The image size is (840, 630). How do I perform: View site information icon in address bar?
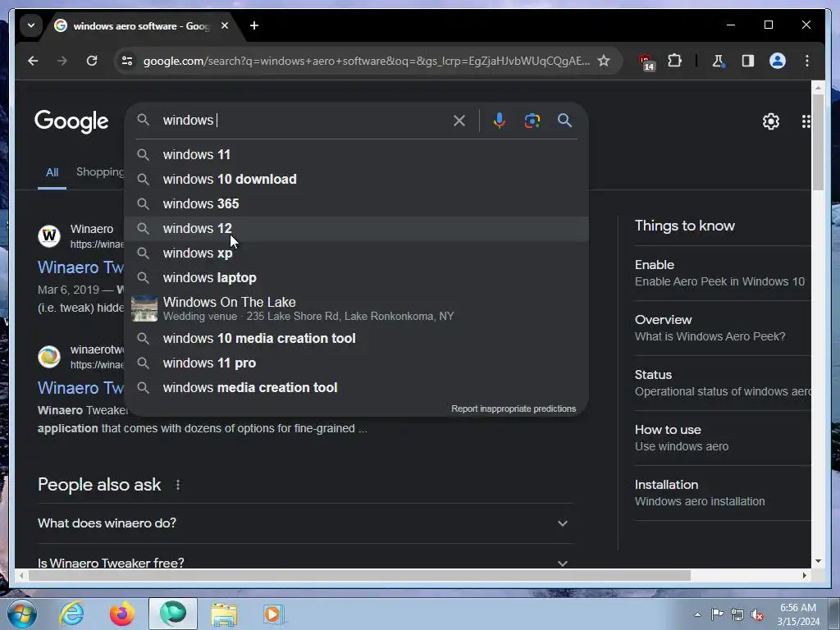(x=127, y=61)
